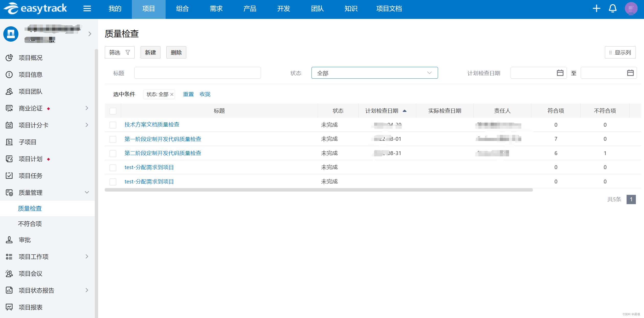This screenshot has height=318, width=644.
Task: Check row 第二阶段定制开发代码质量检查
Action: [113, 153]
